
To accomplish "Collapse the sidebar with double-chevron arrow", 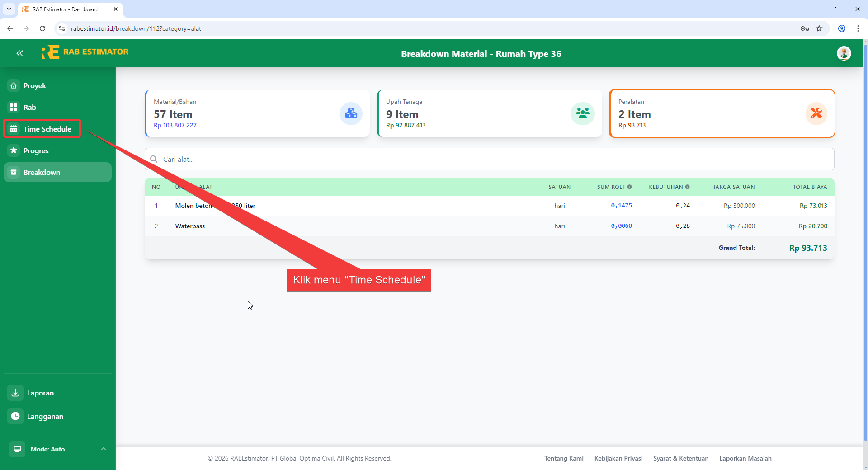I will coord(20,53).
